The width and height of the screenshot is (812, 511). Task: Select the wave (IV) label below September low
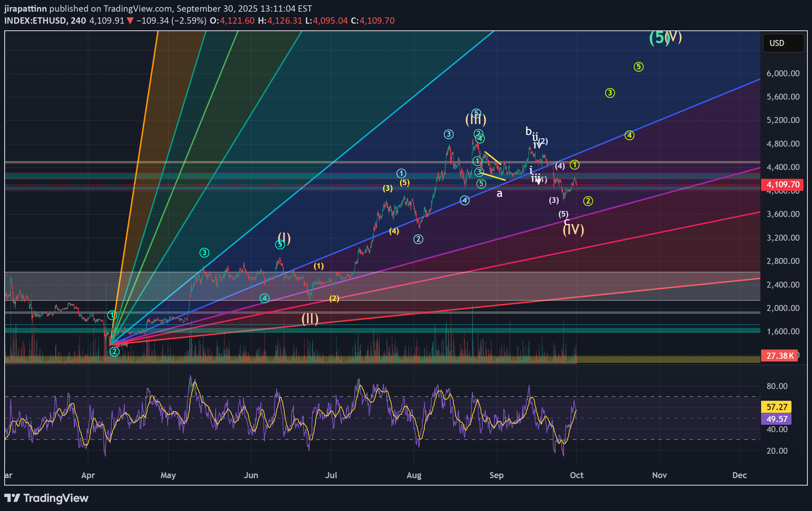(x=573, y=230)
